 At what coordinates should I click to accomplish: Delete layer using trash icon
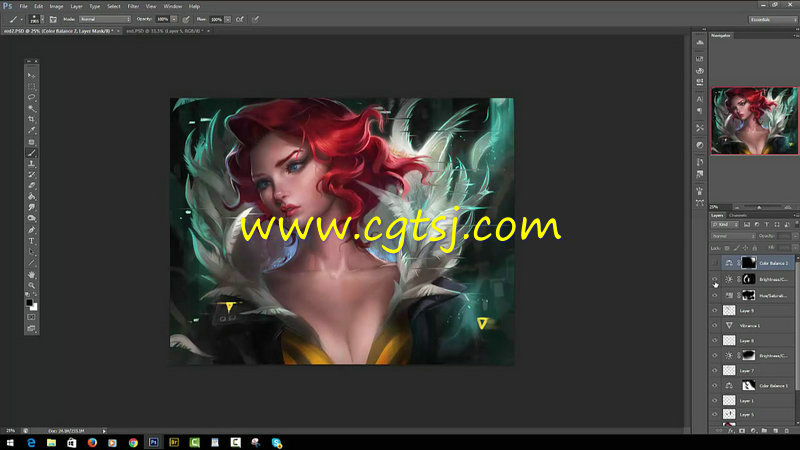(x=787, y=431)
